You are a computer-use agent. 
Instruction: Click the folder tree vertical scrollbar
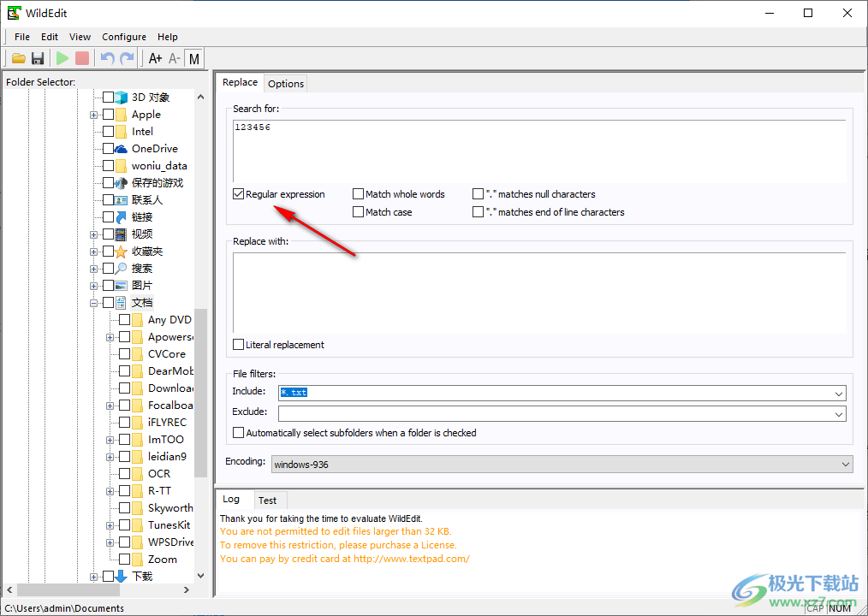[200, 385]
